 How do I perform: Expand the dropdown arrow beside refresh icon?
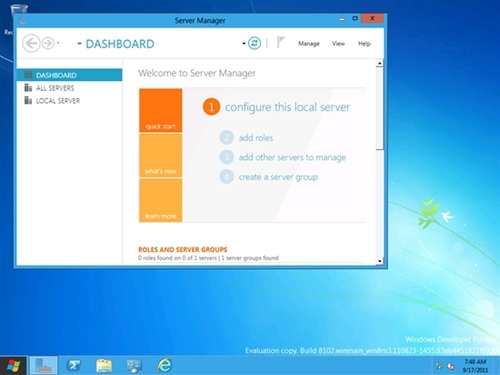coord(244,43)
